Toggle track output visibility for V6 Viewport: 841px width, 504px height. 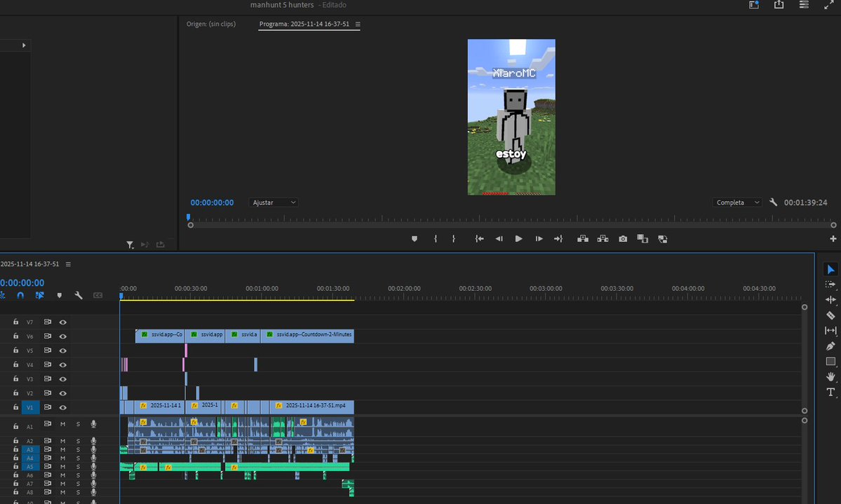click(64, 336)
